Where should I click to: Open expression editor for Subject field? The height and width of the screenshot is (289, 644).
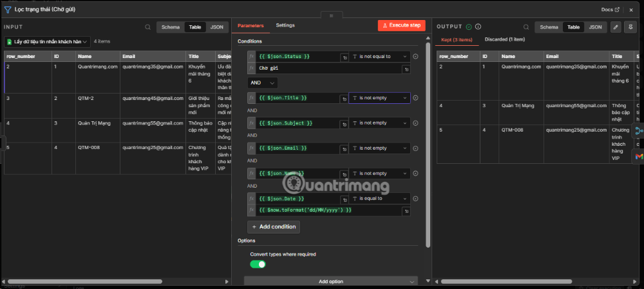coord(344,124)
